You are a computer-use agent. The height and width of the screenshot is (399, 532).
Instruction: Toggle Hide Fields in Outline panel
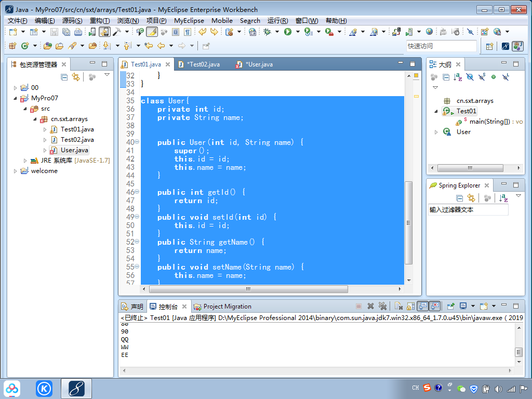point(470,77)
